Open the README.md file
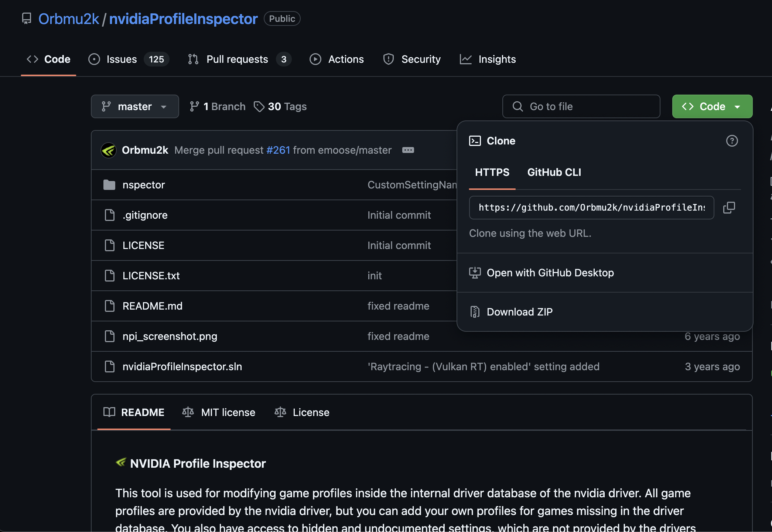 pyautogui.click(x=153, y=306)
